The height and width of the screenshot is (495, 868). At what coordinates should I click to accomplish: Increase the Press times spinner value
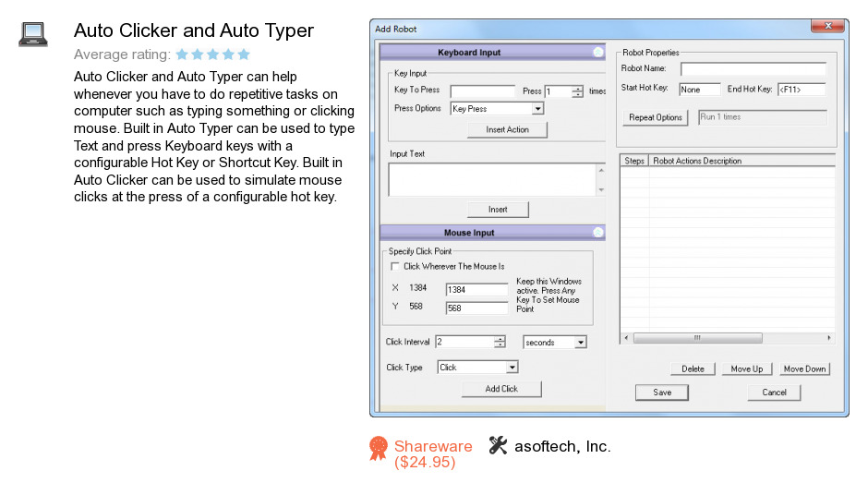click(x=577, y=89)
